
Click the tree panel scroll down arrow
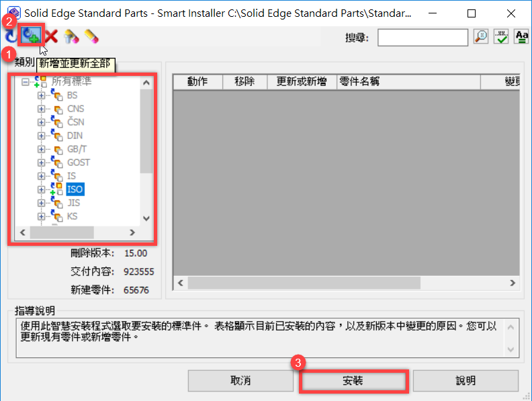click(146, 218)
